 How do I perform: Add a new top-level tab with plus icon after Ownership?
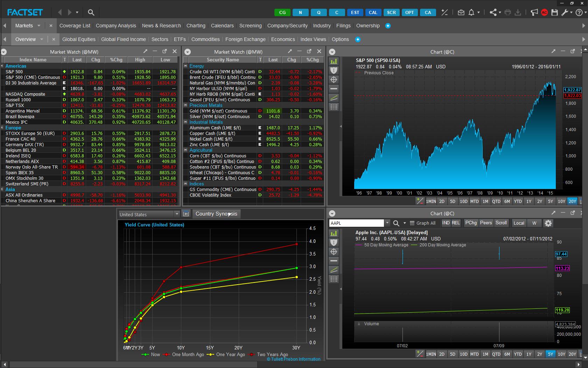(388, 26)
